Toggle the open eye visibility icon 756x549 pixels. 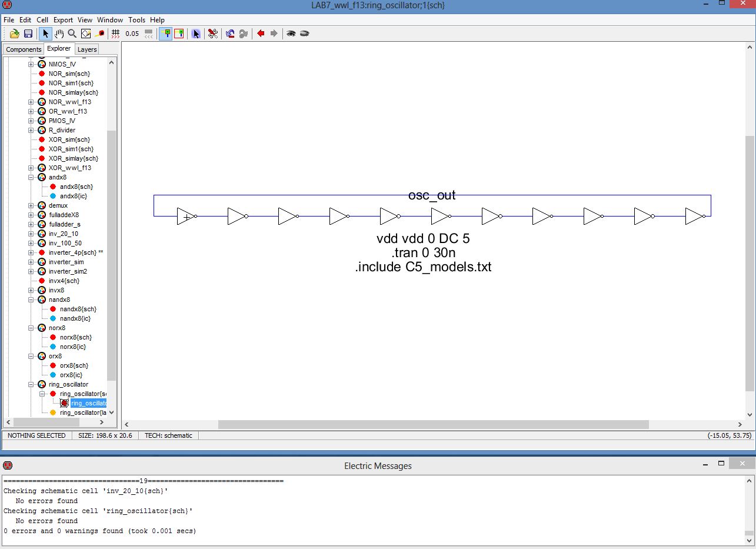click(x=291, y=34)
